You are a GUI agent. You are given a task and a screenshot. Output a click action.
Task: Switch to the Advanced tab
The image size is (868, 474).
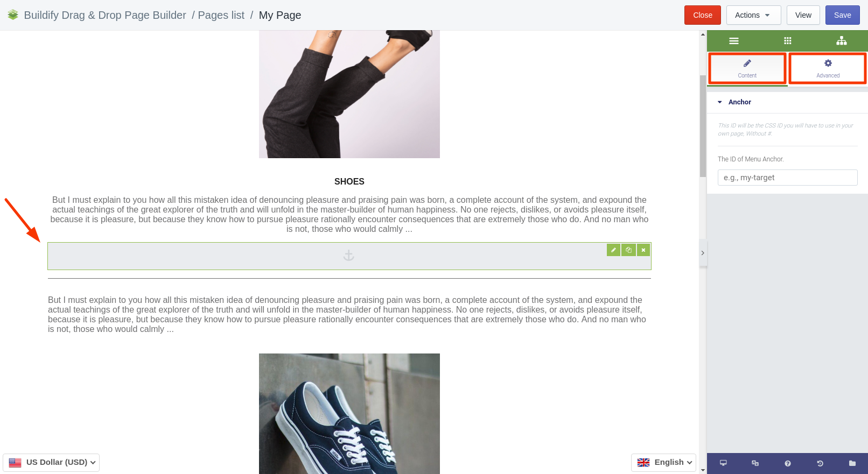click(x=828, y=68)
